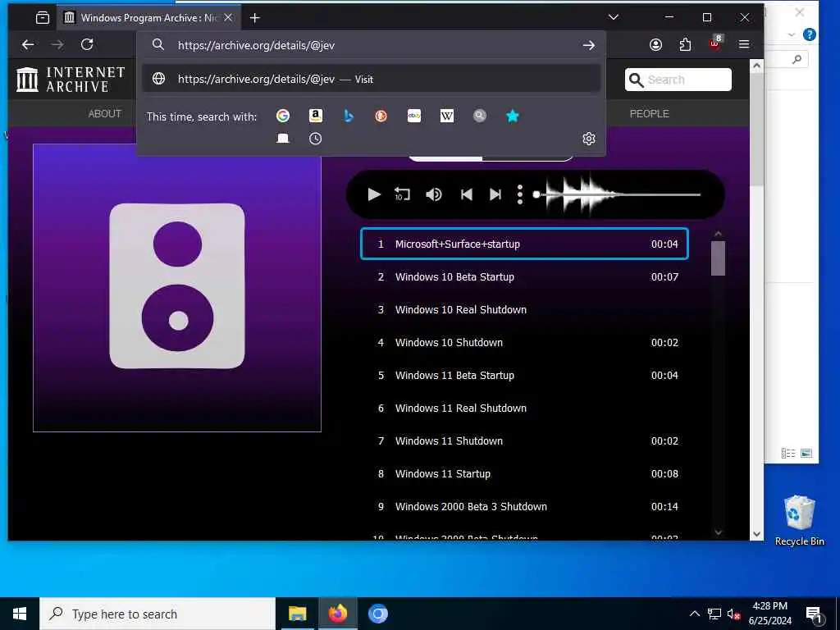Click the go arrow in address bar

[x=589, y=46]
